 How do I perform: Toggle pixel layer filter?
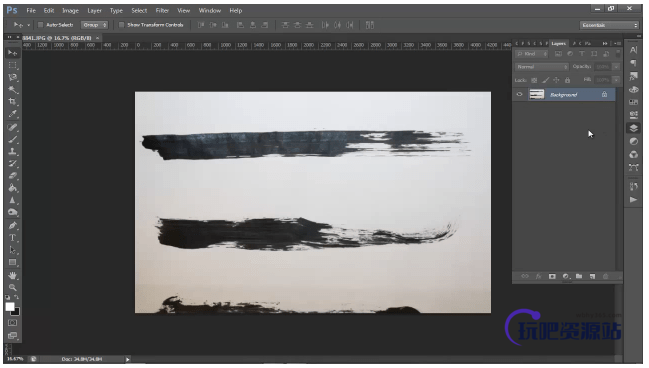[x=558, y=54]
